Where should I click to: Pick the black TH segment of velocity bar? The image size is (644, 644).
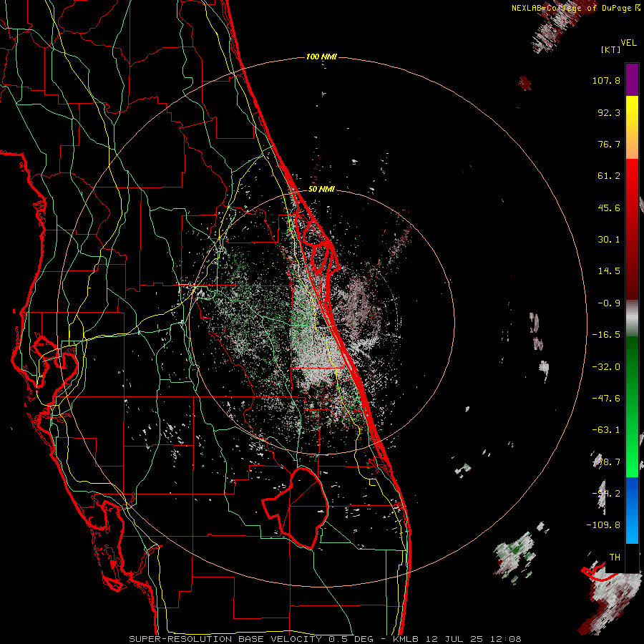tap(632, 558)
